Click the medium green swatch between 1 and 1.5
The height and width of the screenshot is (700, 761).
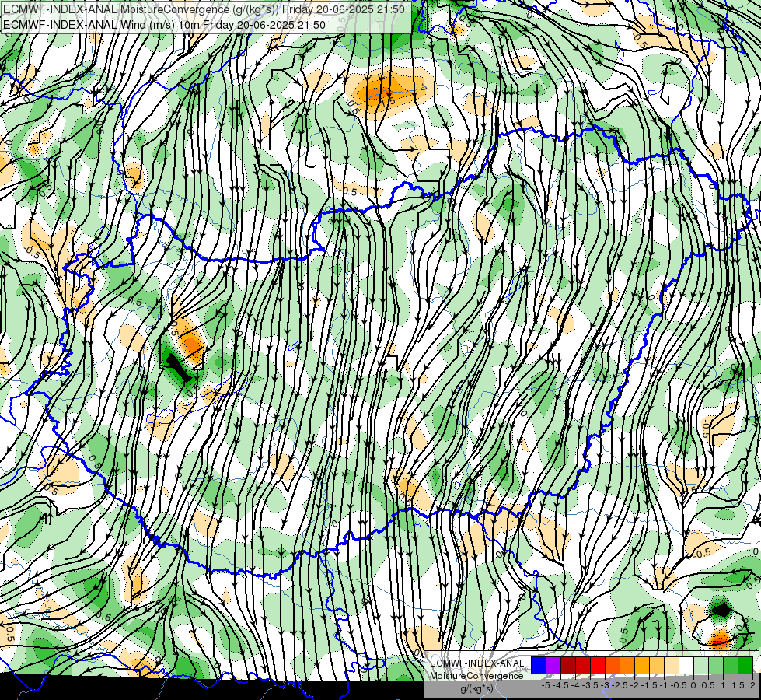[x=731, y=666]
